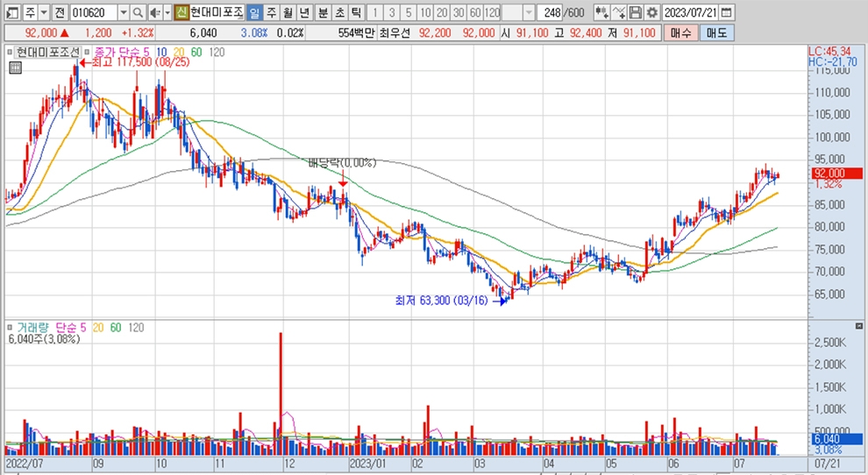Click the add line overlay icon
The width and height of the screenshot is (868, 475).
pyautogui.click(x=619, y=12)
